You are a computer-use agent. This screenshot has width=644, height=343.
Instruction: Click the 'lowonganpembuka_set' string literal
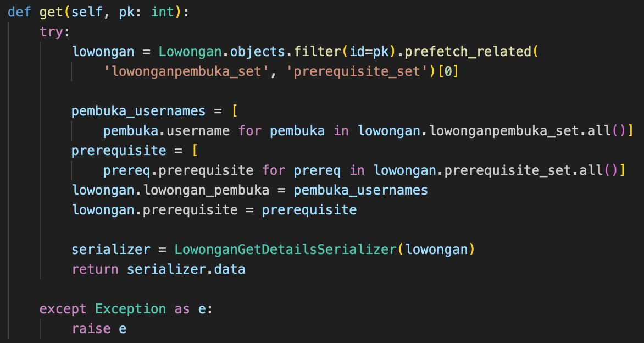click(186, 71)
